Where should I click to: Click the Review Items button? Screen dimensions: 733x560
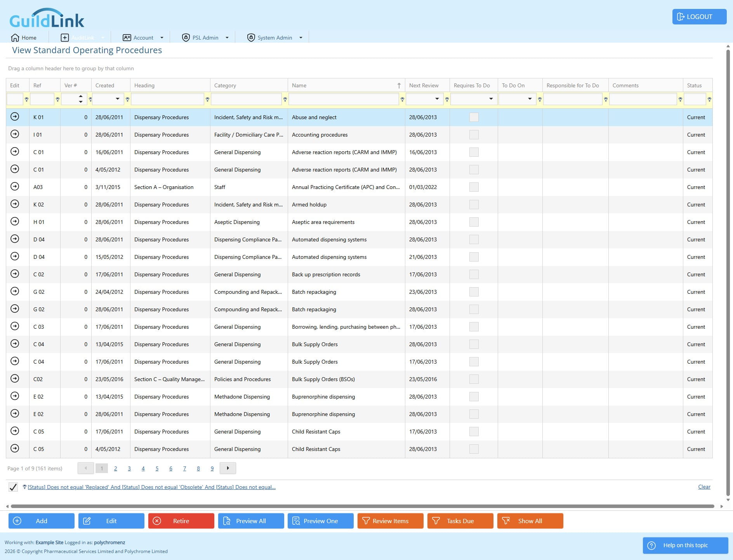pos(390,521)
